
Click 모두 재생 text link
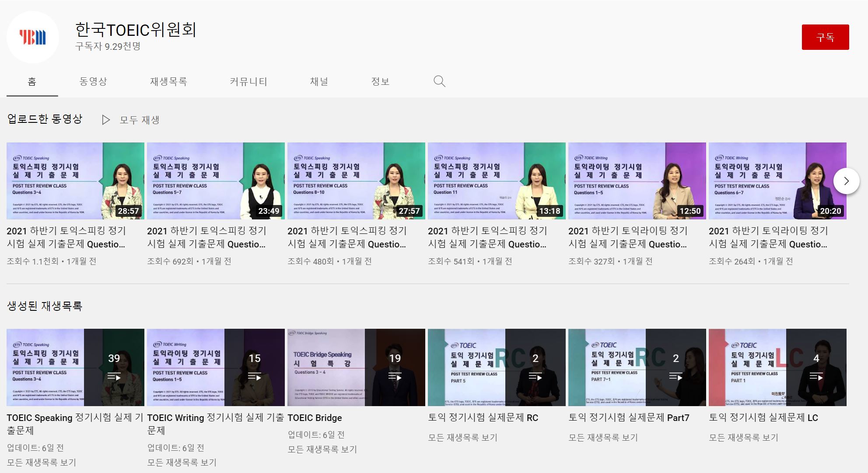point(140,120)
